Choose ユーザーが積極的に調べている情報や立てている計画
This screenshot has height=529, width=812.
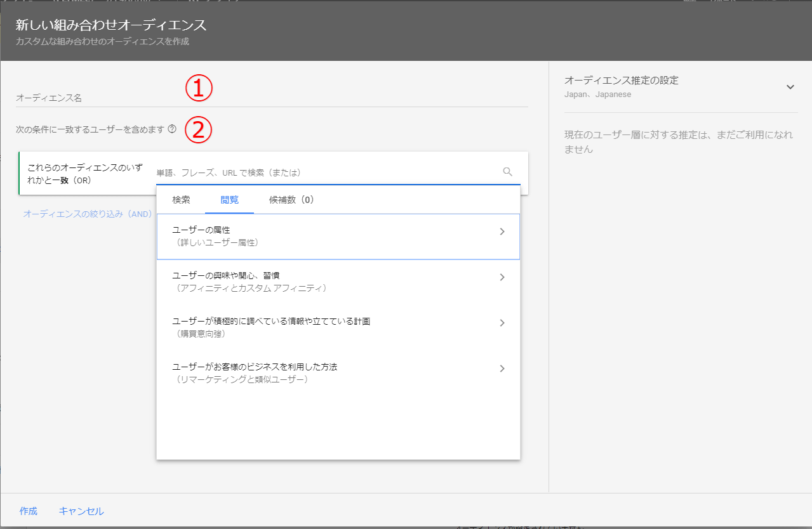330,327
